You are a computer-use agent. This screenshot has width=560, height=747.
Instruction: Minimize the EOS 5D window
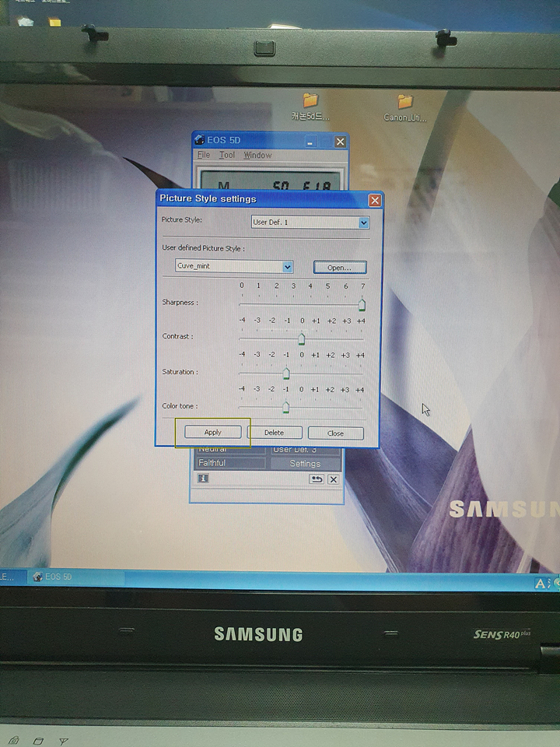coord(310,142)
